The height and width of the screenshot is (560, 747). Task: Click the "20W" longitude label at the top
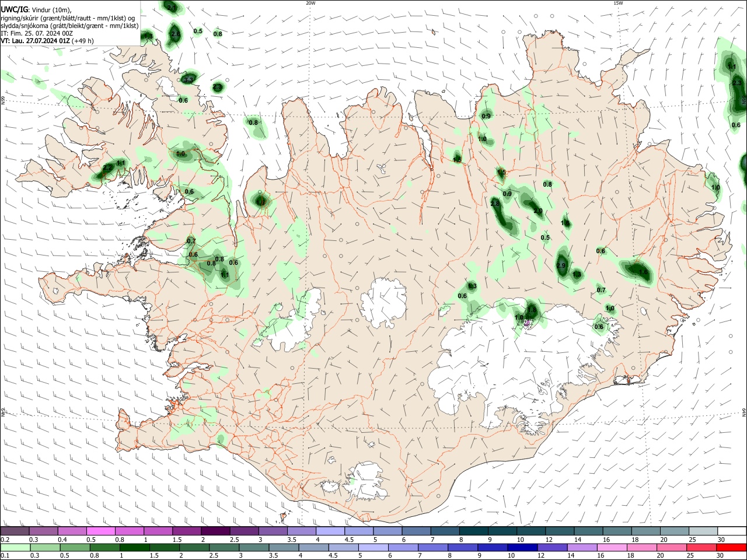[x=310, y=3]
